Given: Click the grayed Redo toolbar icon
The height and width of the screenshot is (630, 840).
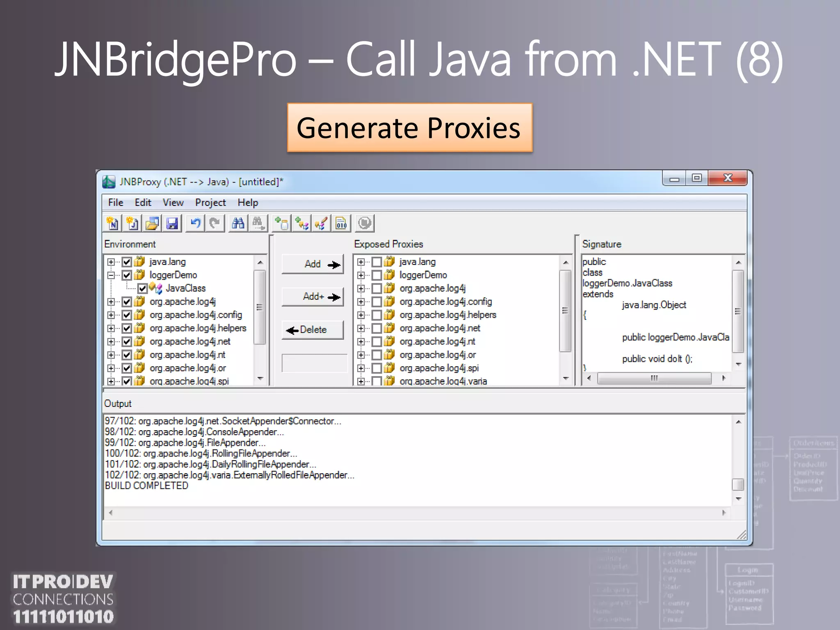Looking at the screenshot, I should click(x=215, y=223).
